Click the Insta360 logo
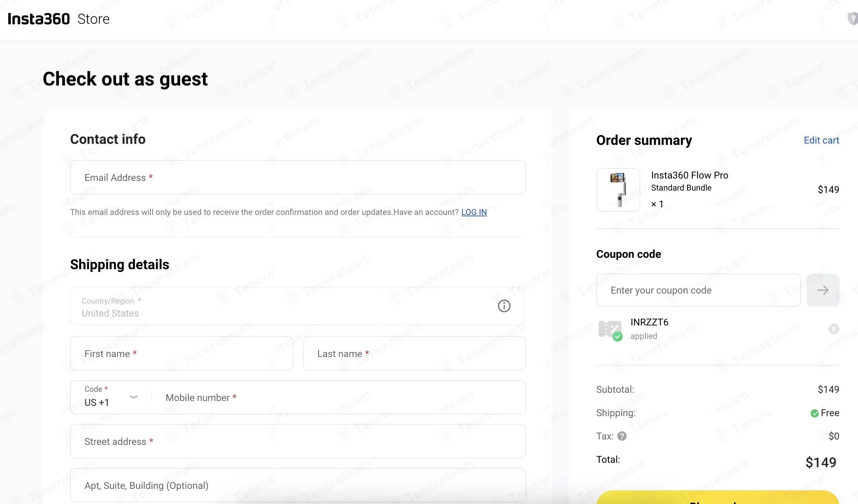 39,19
